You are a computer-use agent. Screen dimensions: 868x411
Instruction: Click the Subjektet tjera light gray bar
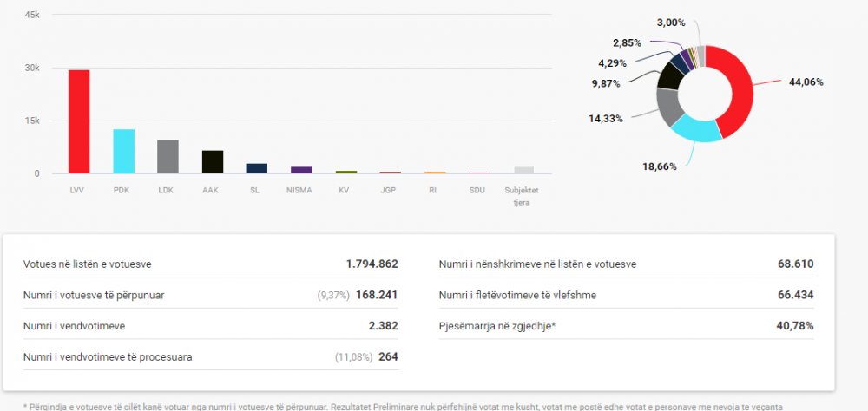pyautogui.click(x=523, y=170)
